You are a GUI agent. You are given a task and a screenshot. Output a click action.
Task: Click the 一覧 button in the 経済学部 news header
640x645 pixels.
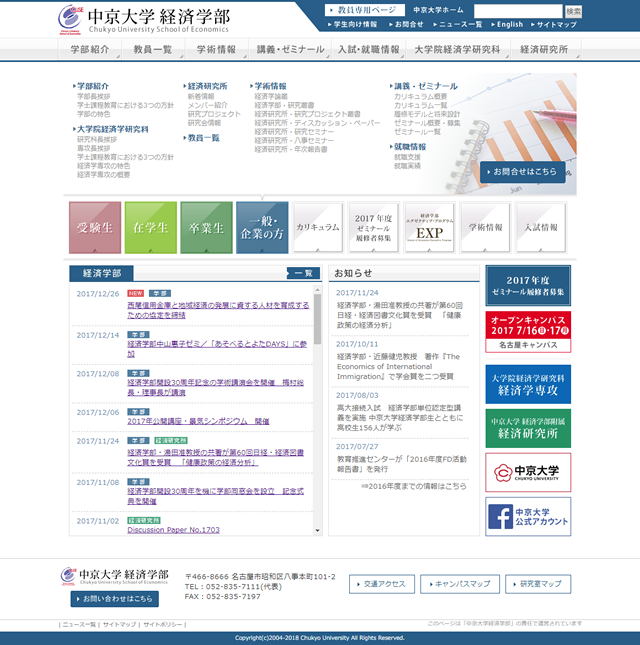point(304,273)
